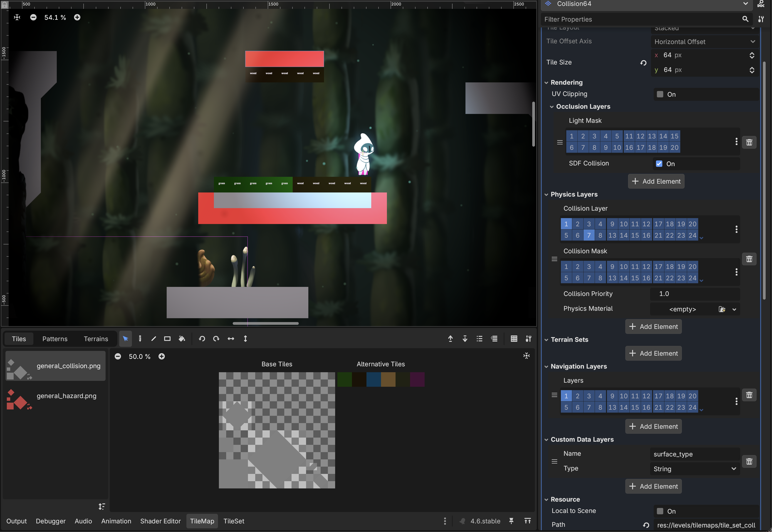Viewport: 772px width, 532px height.
Task: Add Element under Physics Layers
Action: pos(654,327)
